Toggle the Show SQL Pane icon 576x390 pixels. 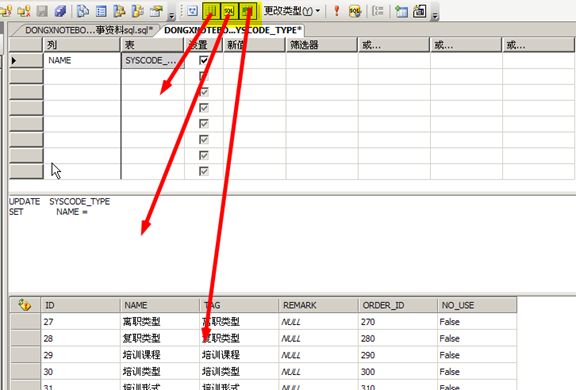(229, 11)
